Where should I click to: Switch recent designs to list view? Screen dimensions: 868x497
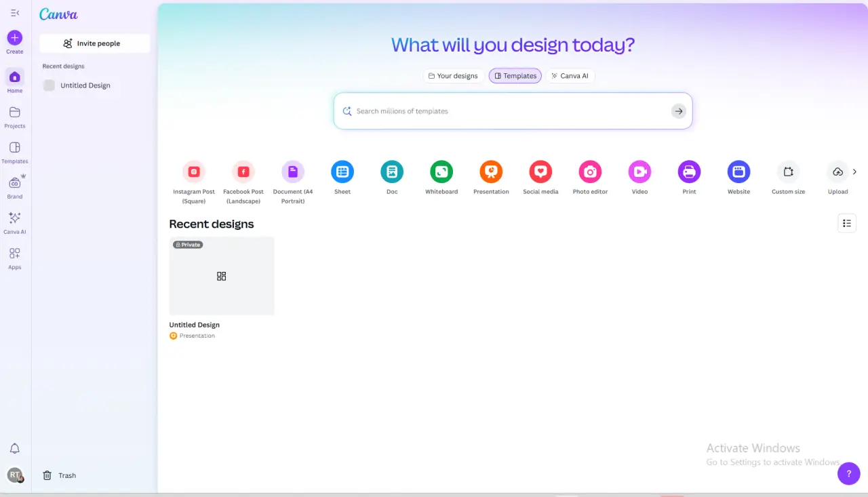[x=847, y=223]
